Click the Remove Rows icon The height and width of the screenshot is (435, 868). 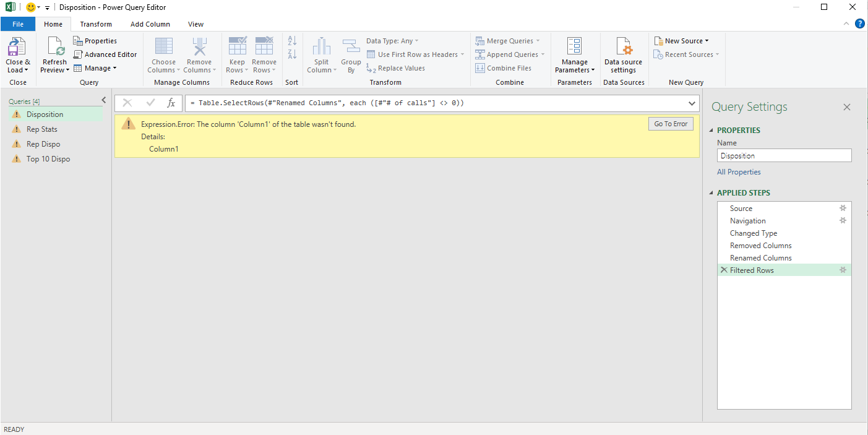264,47
